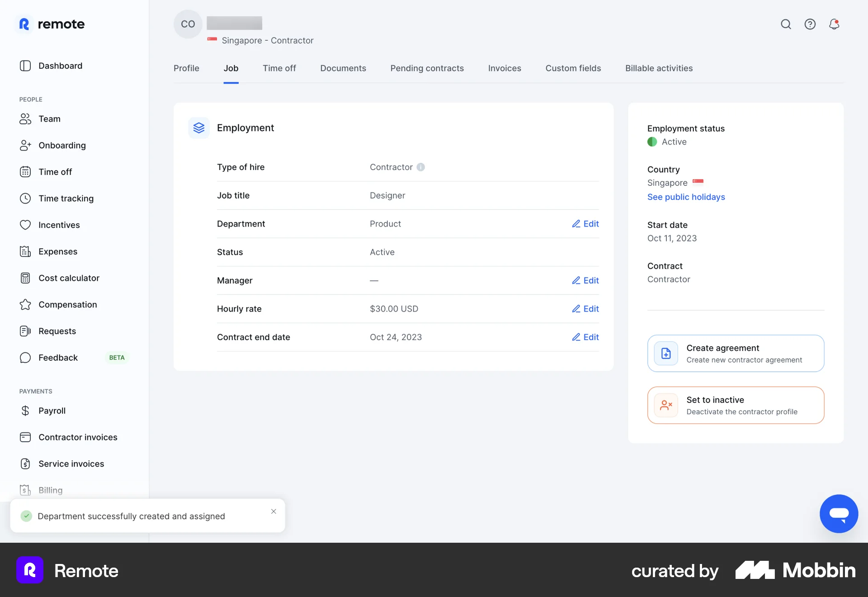This screenshot has height=597, width=868.
Task: Open Contractor invoices
Action: point(77,437)
